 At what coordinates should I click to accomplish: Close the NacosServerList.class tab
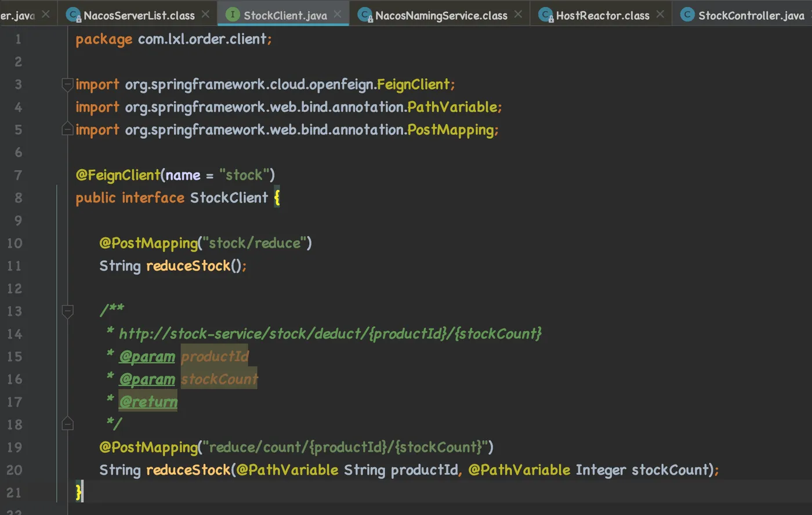[205, 14]
